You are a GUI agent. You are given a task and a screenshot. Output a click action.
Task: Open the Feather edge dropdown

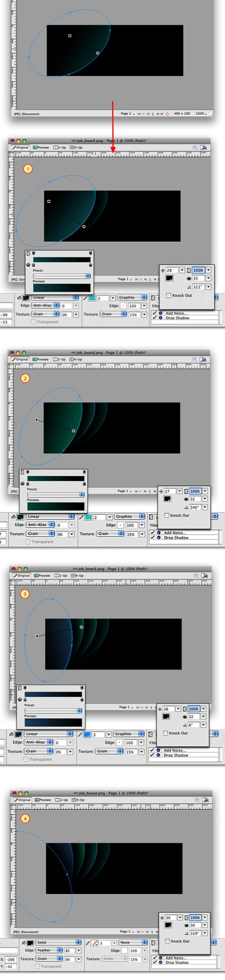point(49,950)
